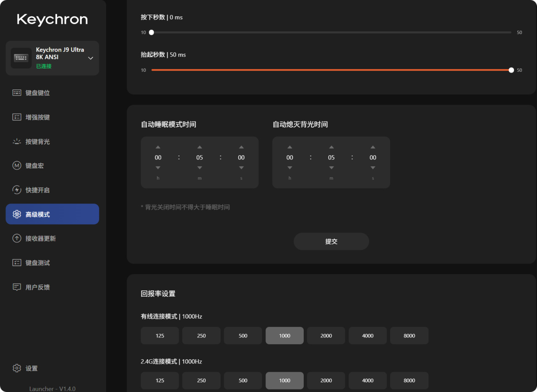Click the 抬起秒数 slider handle

(x=511, y=70)
